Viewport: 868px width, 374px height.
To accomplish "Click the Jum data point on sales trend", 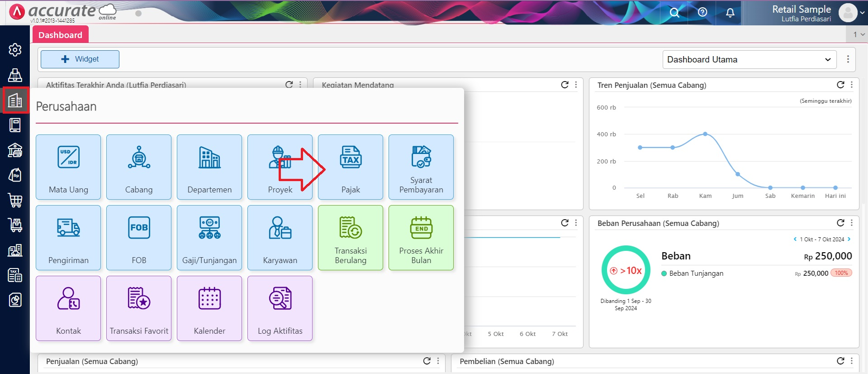I will pyautogui.click(x=738, y=174).
